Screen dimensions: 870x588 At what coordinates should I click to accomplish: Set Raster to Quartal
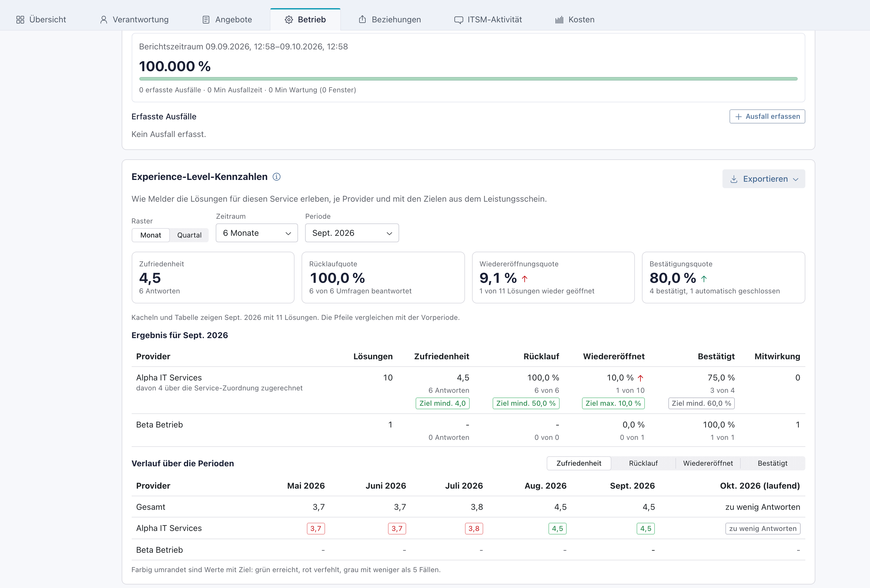[x=189, y=235]
